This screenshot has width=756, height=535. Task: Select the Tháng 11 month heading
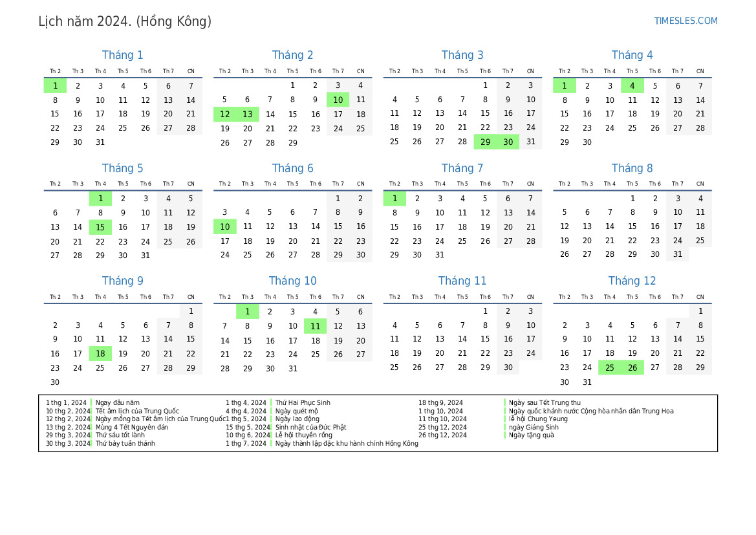pyautogui.click(x=462, y=281)
